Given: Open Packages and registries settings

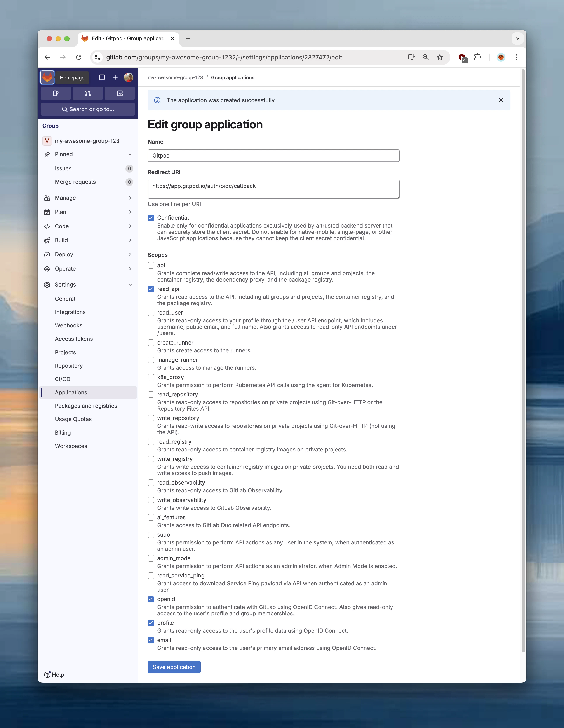Looking at the screenshot, I should pos(88,406).
